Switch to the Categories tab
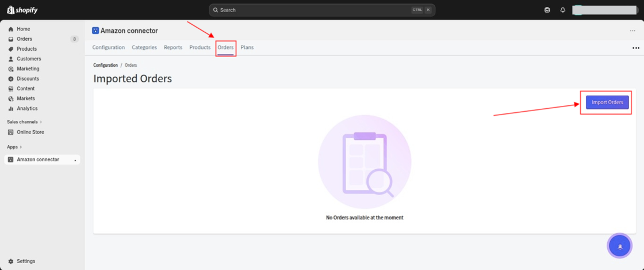The width and height of the screenshot is (644, 270). pos(144,48)
